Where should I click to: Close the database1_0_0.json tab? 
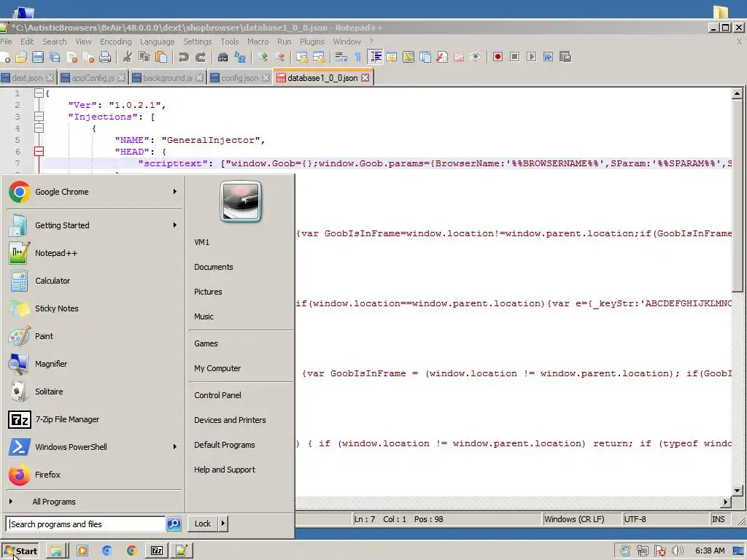pyautogui.click(x=365, y=77)
